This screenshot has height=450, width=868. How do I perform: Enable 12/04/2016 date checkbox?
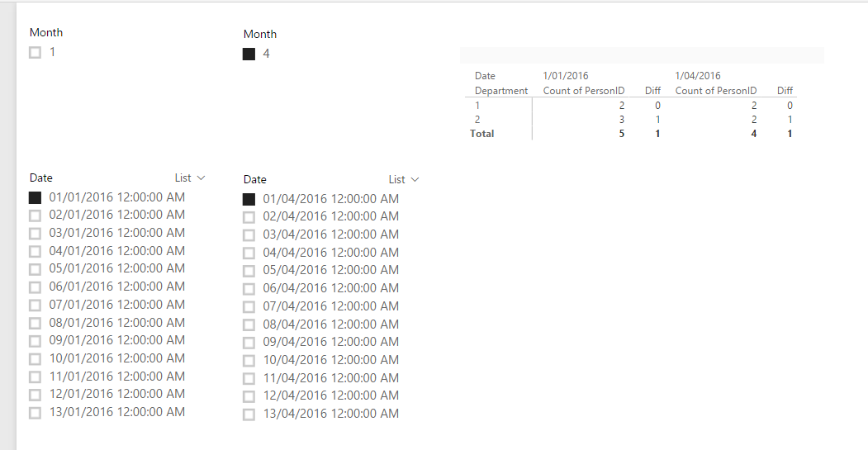[x=249, y=396]
